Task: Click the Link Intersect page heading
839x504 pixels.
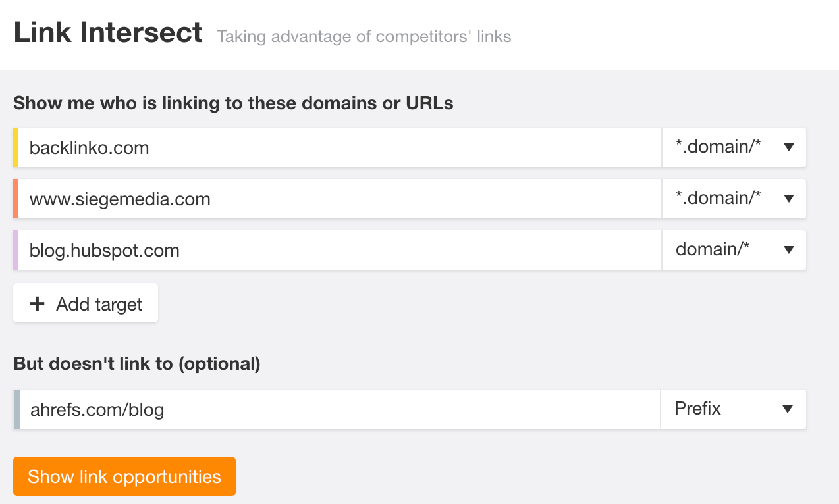Action: point(108,32)
